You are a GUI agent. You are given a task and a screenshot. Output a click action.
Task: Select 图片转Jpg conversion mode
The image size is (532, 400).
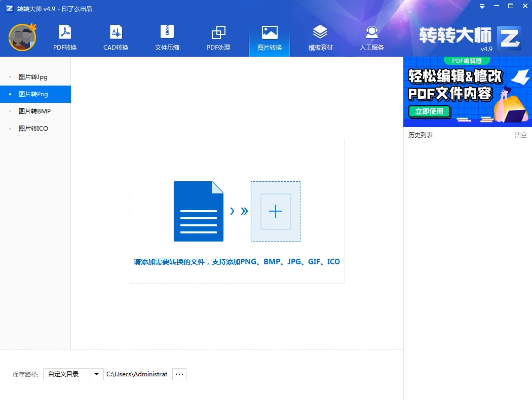tap(34, 76)
